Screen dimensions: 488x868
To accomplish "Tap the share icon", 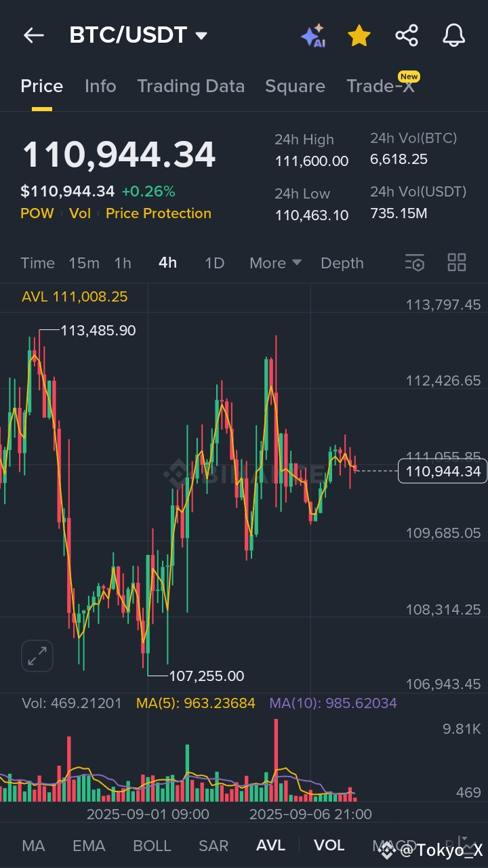I will pyautogui.click(x=407, y=36).
